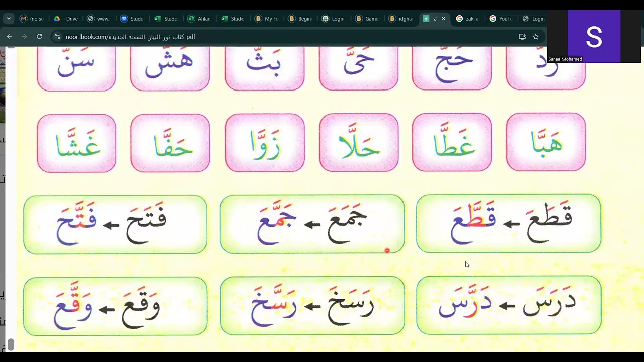Switch to the www tab

tap(99, 19)
